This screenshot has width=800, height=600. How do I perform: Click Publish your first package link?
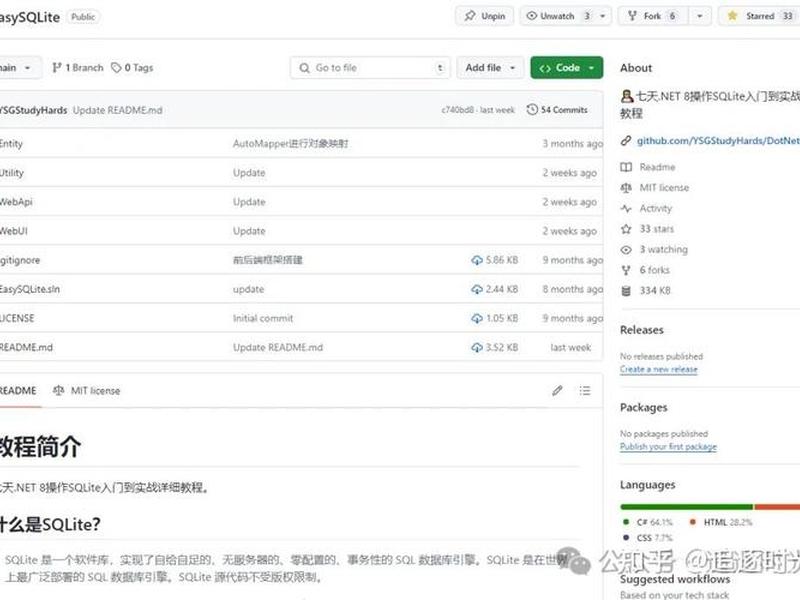point(668,446)
